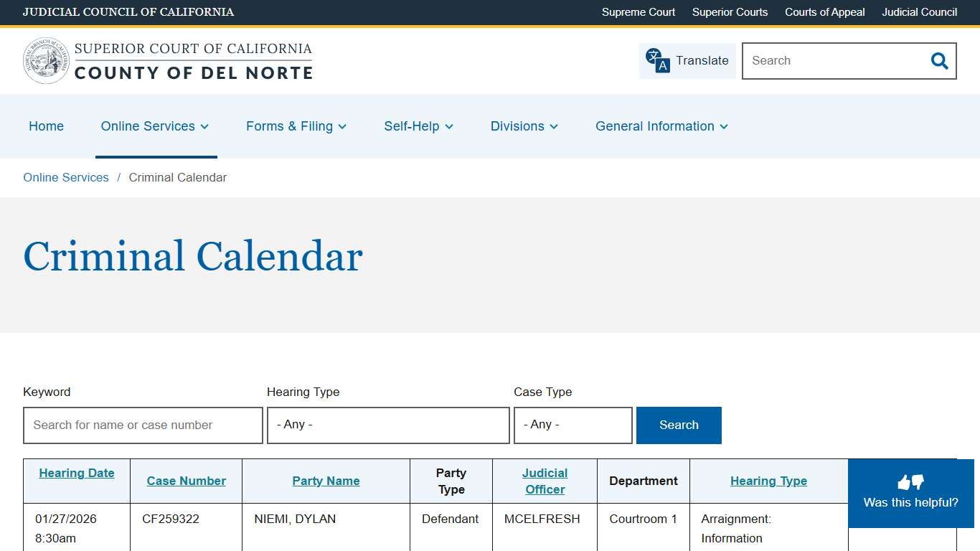
Task: Expand the Divisions menu
Action: pos(524,126)
